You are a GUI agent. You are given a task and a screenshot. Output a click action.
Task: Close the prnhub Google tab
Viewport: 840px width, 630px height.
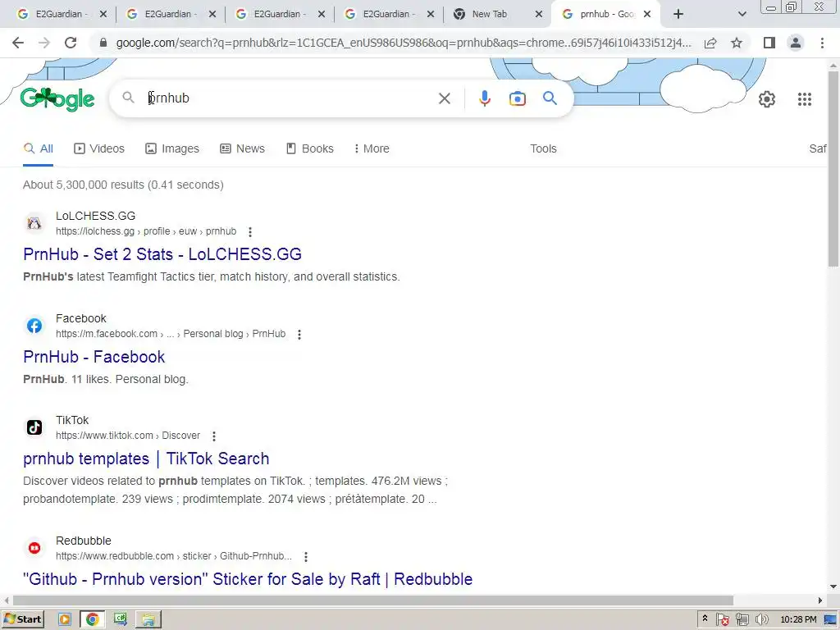(647, 15)
